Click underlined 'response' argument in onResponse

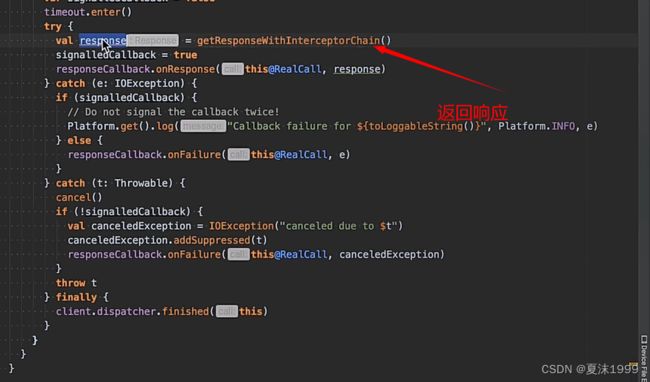click(x=357, y=69)
